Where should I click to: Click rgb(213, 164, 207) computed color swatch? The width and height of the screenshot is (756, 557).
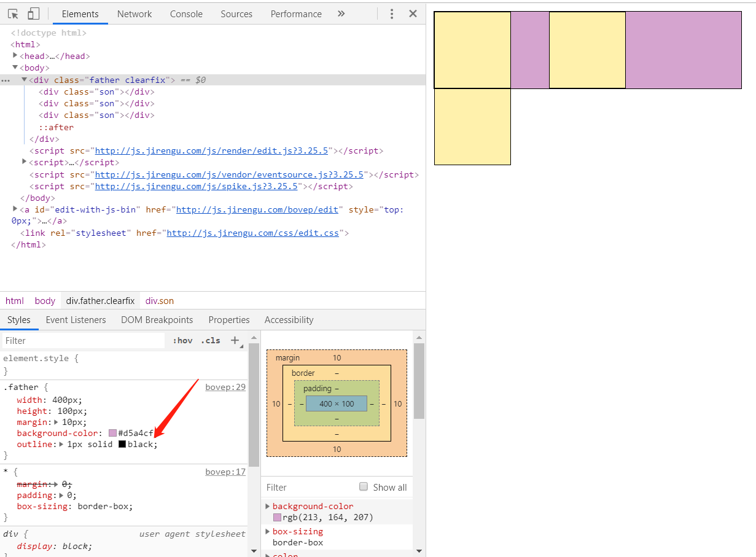click(277, 517)
